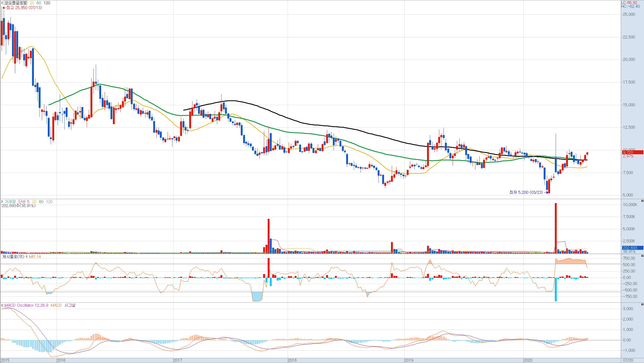
Task: Click the square marker before MFI 14
Action: click(x=27, y=257)
